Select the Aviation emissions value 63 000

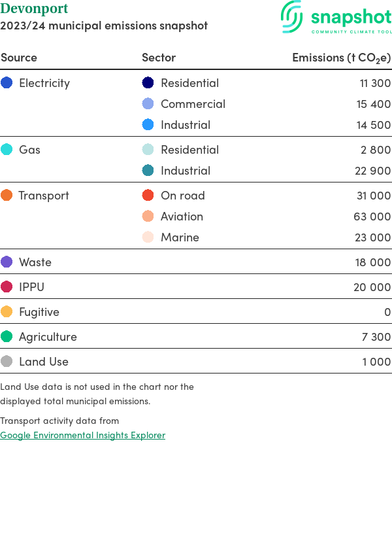[x=372, y=217]
